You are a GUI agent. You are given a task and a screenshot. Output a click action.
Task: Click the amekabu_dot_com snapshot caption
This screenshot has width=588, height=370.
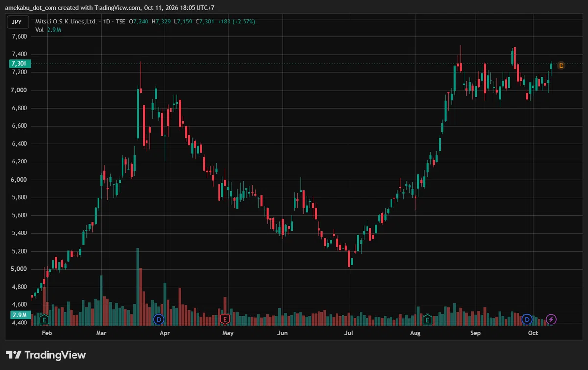click(110, 8)
